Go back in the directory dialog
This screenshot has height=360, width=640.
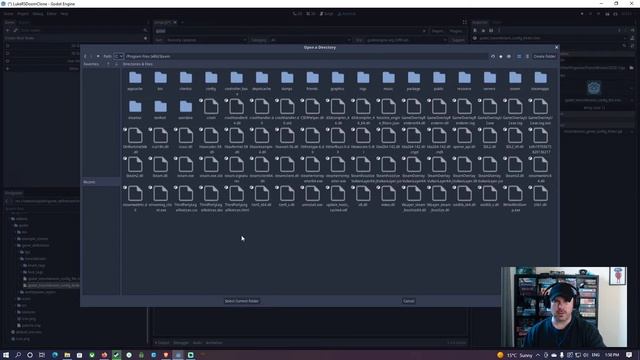click(85, 56)
